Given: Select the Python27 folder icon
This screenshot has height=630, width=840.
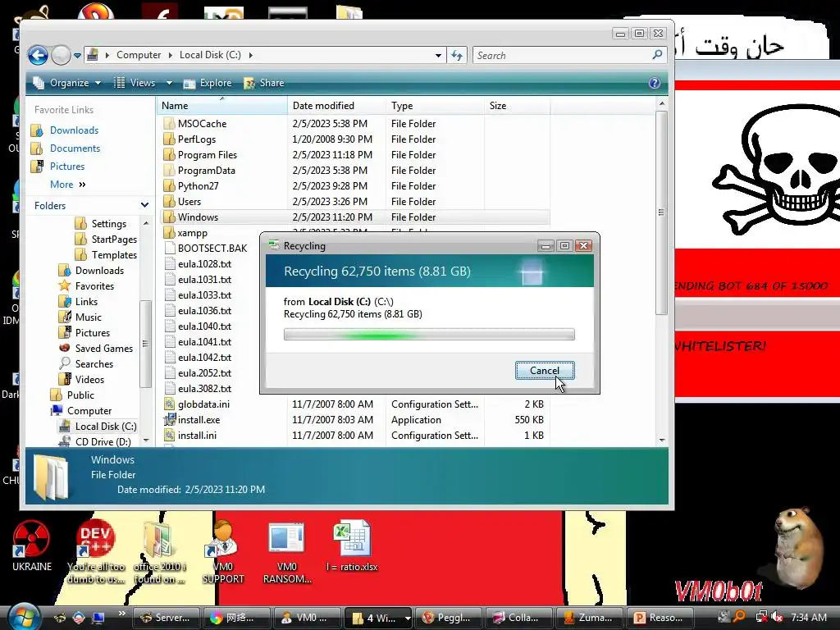Looking at the screenshot, I should (x=169, y=185).
